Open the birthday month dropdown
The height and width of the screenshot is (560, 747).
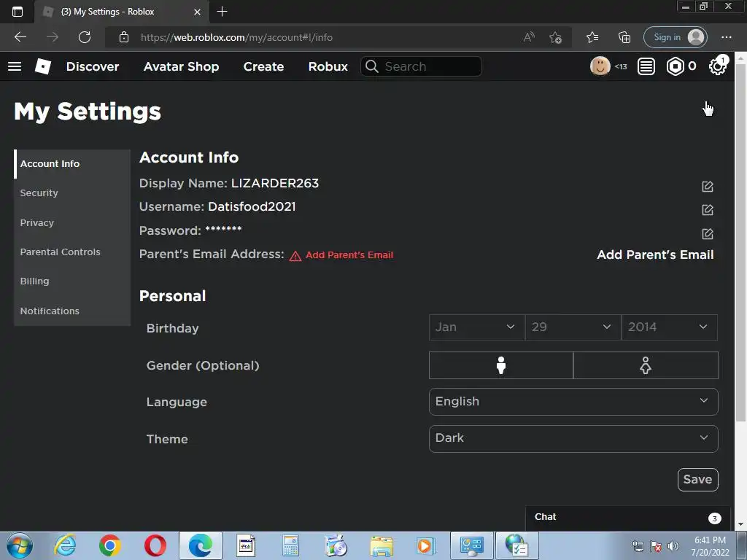476,327
